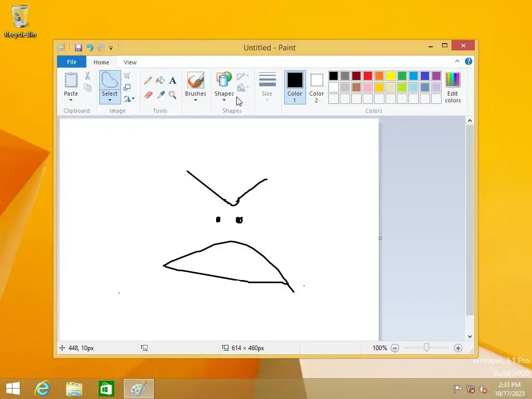
Task: Click the volume muted tray icon
Action: [x=483, y=389]
